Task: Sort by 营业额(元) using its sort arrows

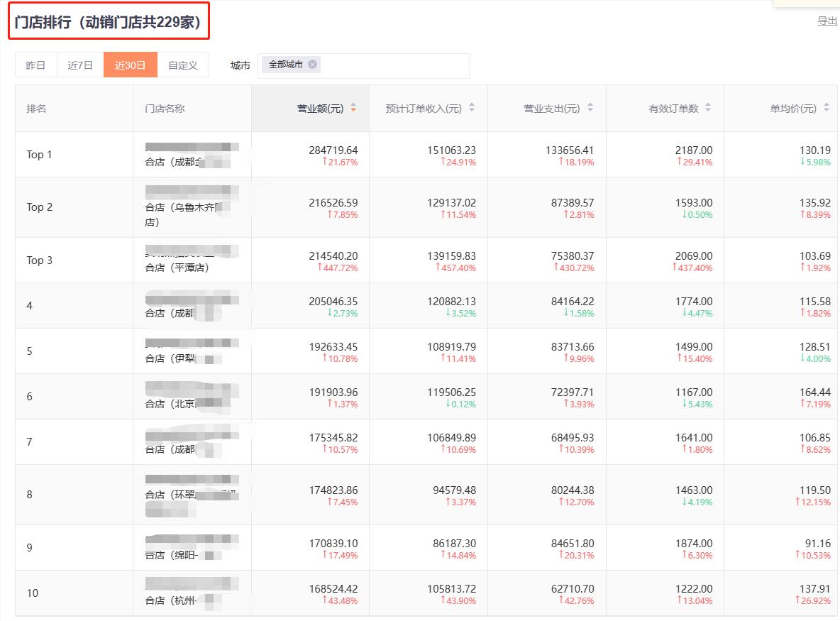Action: tap(353, 109)
